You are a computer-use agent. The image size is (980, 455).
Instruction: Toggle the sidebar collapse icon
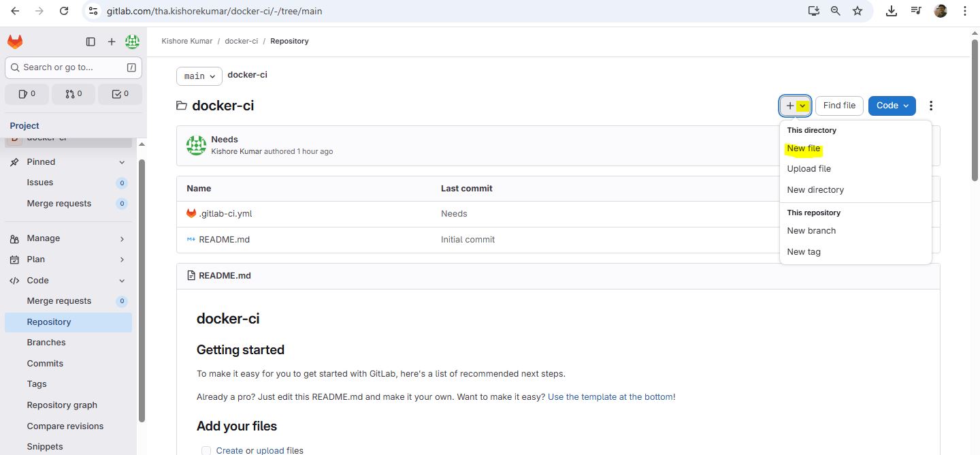[x=91, y=42]
